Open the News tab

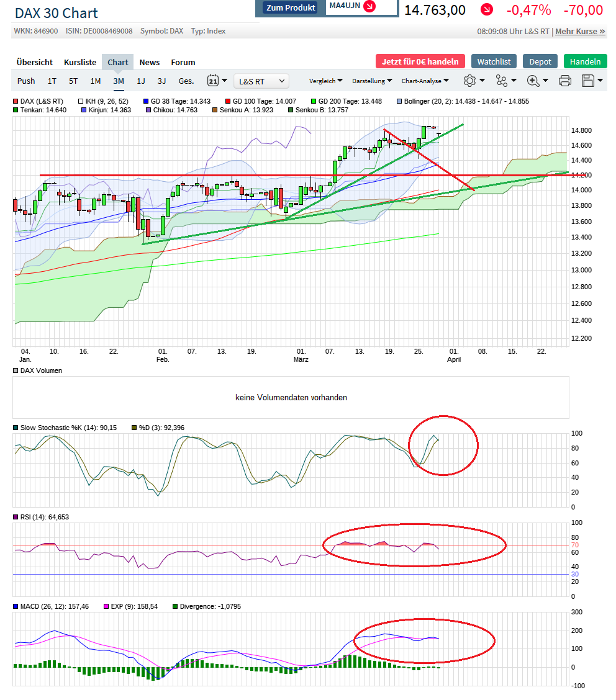(x=149, y=62)
